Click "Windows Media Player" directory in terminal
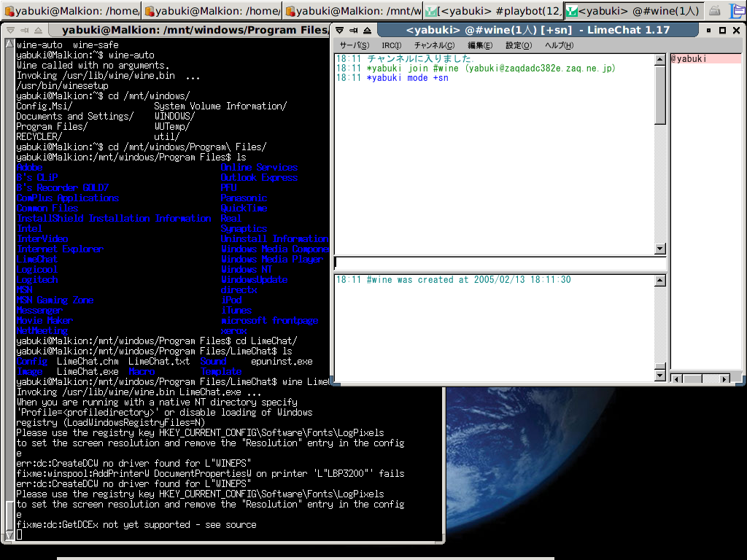This screenshot has height=560, width=747. pos(271,259)
